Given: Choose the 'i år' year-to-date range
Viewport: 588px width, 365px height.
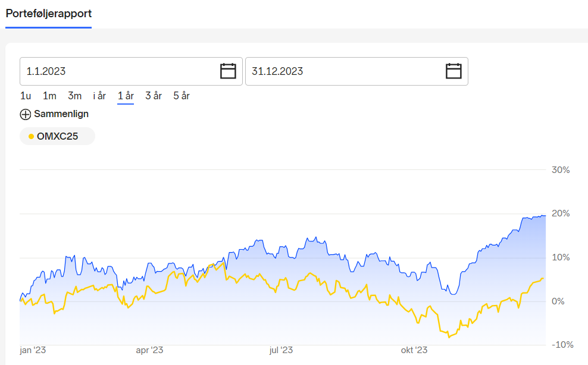Looking at the screenshot, I should [x=100, y=96].
